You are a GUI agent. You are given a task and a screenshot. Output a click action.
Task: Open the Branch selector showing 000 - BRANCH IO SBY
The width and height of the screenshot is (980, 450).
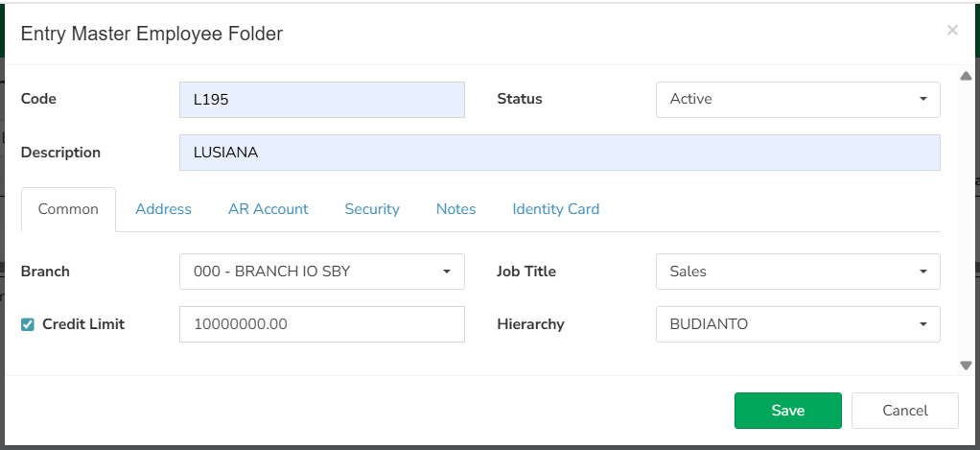(x=322, y=272)
